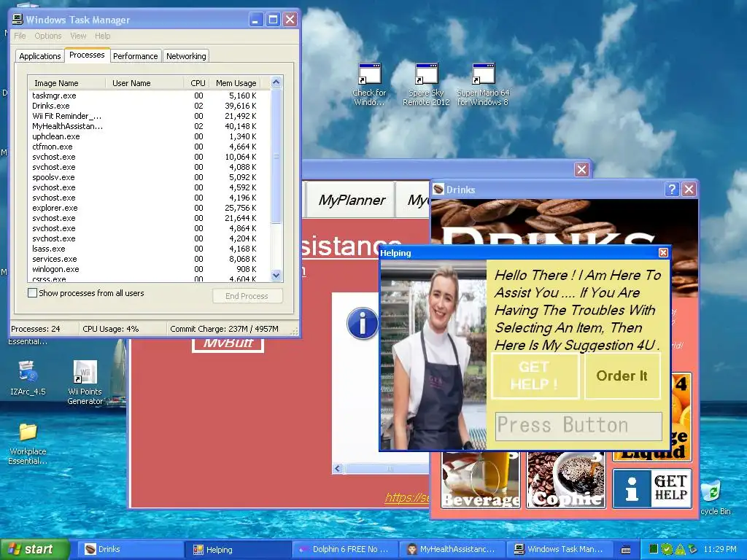The height and width of the screenshot is (560, 747).
Task: Select the Beverage tile in Drinks
Action: [x=480, y=480]
